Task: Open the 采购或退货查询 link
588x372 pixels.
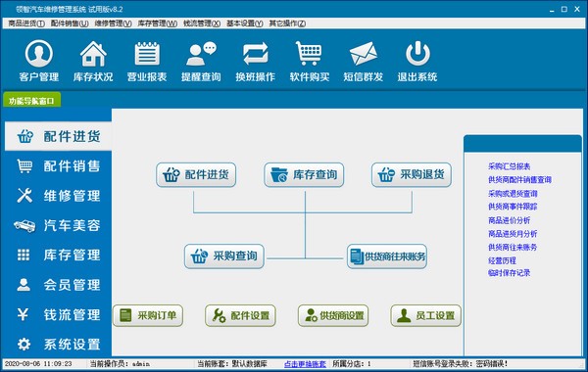Action: [x=513, y=193]
